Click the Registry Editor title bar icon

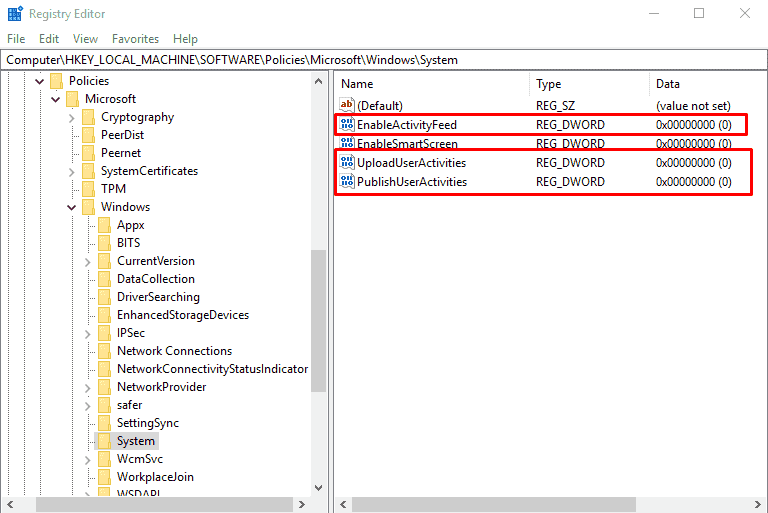pos(15,13)
